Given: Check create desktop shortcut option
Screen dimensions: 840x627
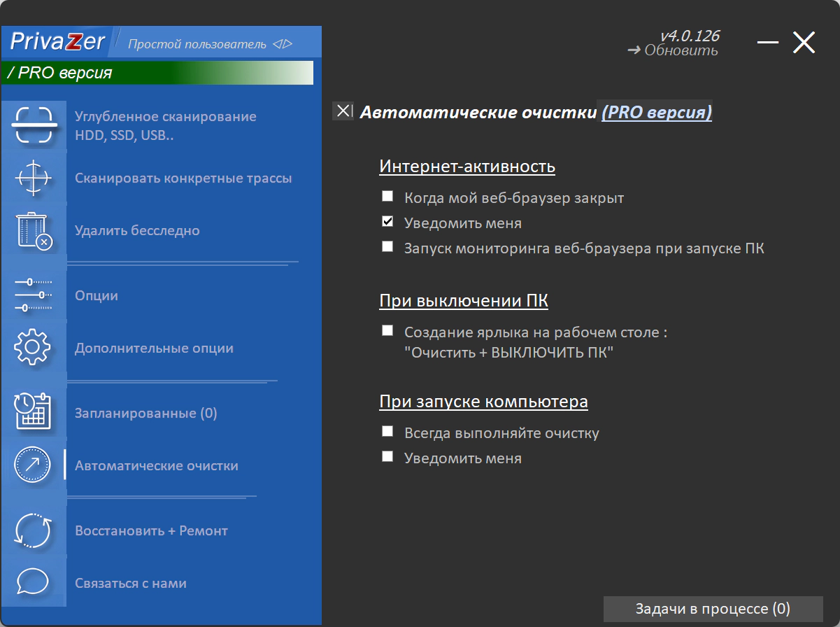Looking at the screenshot, I should (387, 331).
